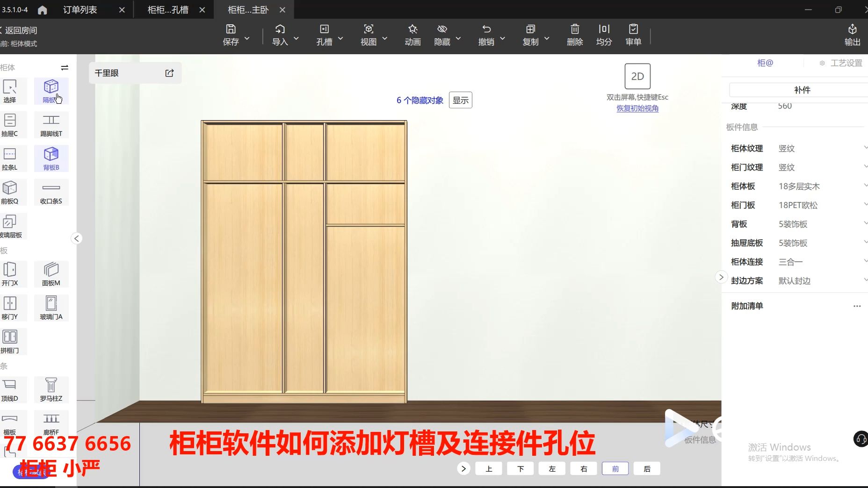Click 返回房间 to go back
This screenshot has height=488, width=868.
point(19,30)
